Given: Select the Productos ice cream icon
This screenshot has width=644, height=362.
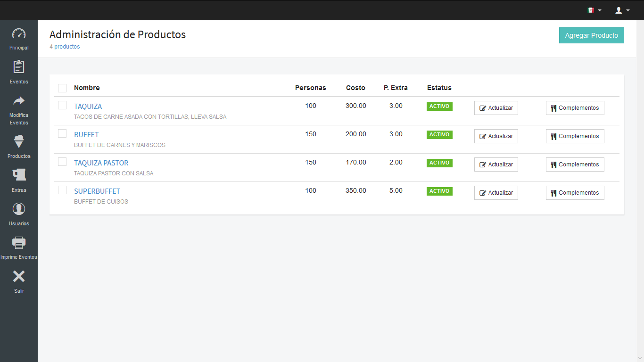Looking at the screenshot, I should pos(19,141).
